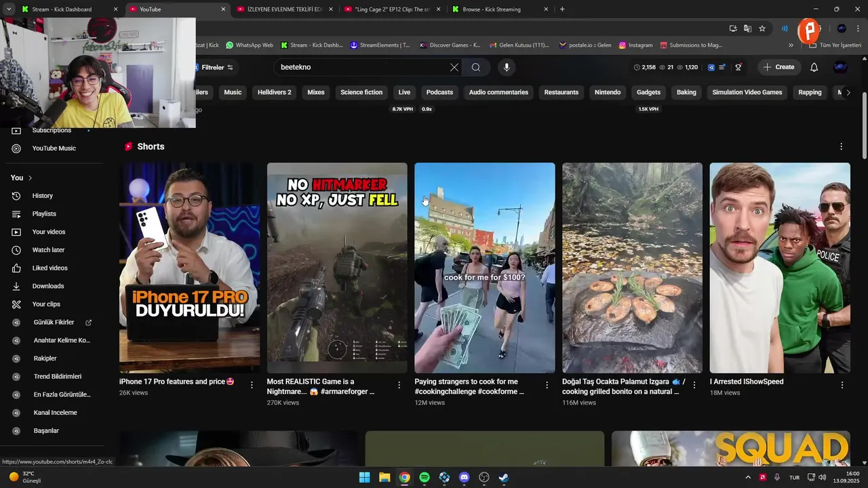Click the trophy extension icon in YouTube header
The width and height of the screenshot is (868, 488).
coord(738,67)
